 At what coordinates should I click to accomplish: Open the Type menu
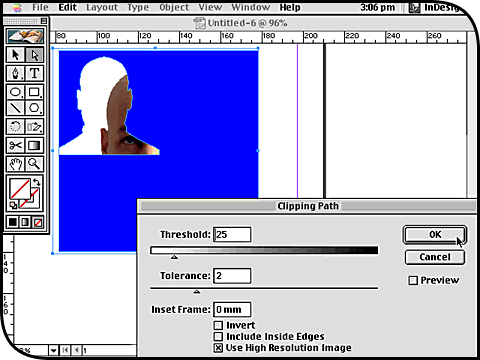138,7
